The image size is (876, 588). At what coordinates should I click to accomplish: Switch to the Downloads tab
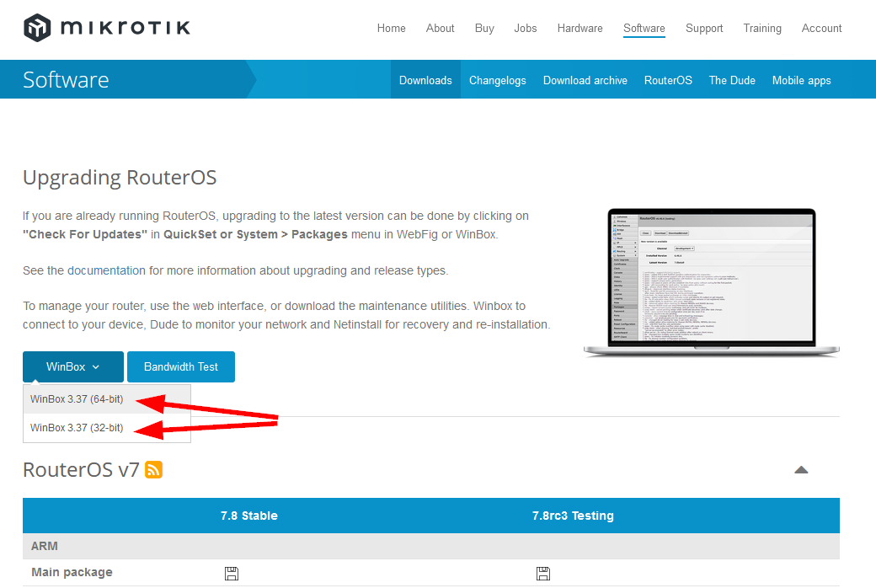pos(425,80)
